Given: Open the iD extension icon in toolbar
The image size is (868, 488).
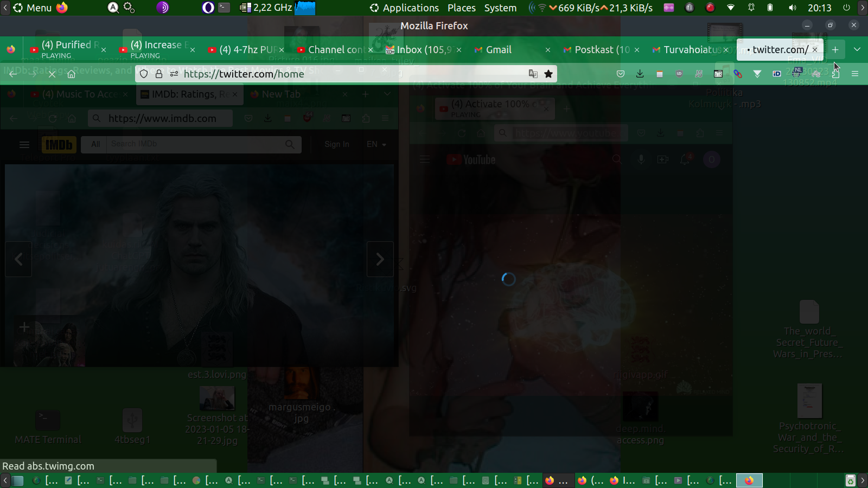Looking at the screenshot, I should coord(777,74).
